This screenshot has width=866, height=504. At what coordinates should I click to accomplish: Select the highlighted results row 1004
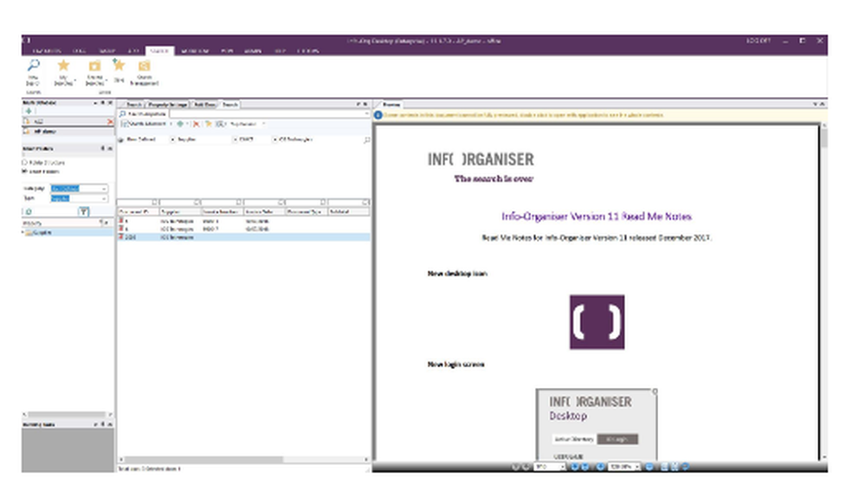(x=243, y=237)
